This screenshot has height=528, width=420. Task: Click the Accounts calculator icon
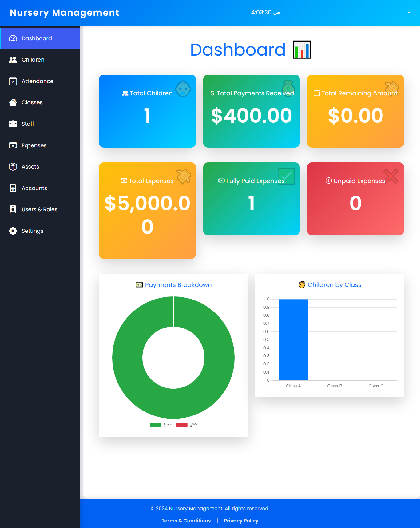tap(13, 188)
